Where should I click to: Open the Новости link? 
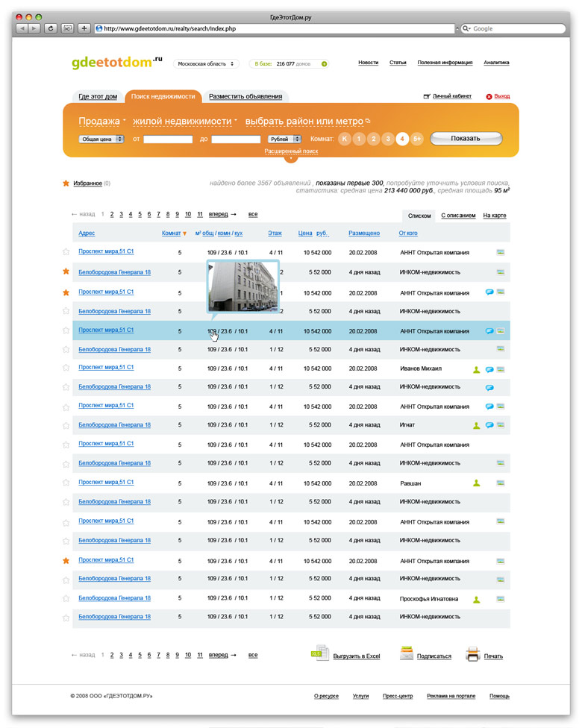tap(369, 62)
